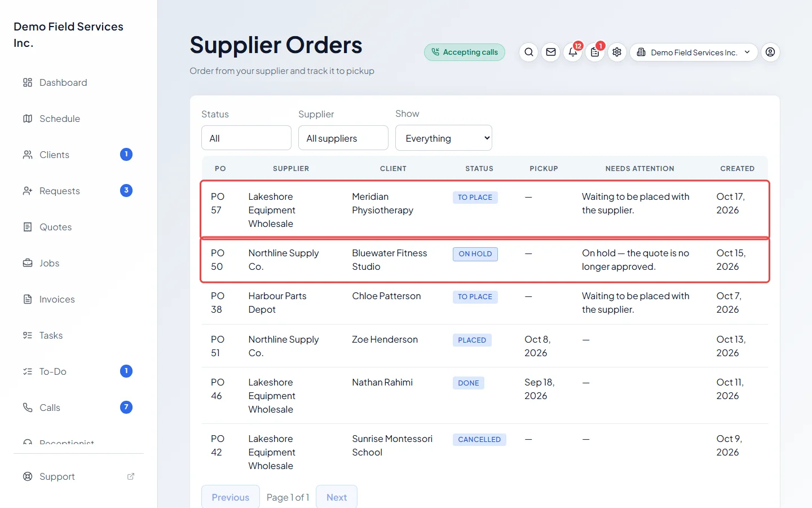The image size is (812, 508).
Task: Open notifications bell with 12 badge
Action: (x=573, y=52)
